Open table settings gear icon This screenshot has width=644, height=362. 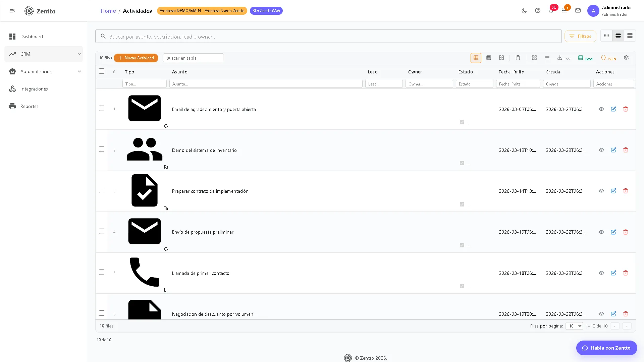coord(626,58)
